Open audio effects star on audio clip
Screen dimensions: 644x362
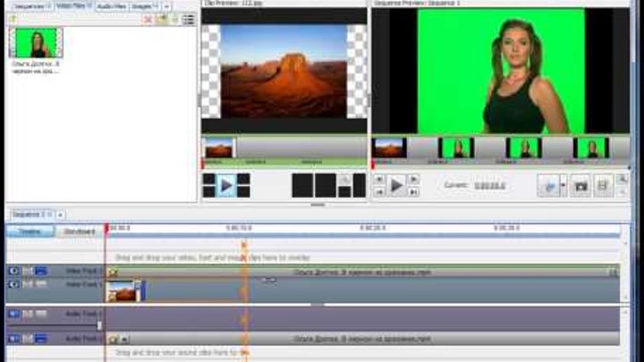[x=113, y=339]
